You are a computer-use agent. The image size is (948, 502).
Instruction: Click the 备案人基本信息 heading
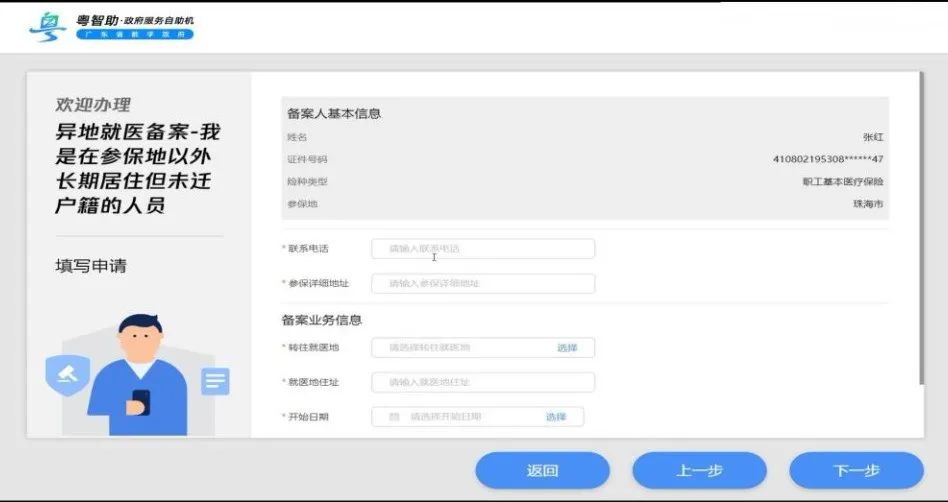click(334, 114)
